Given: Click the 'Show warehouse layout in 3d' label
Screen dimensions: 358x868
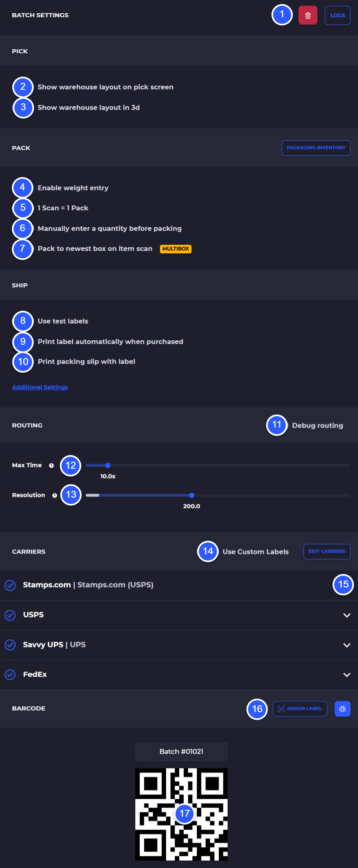Looking at the screenshot, I should [89, 107].
